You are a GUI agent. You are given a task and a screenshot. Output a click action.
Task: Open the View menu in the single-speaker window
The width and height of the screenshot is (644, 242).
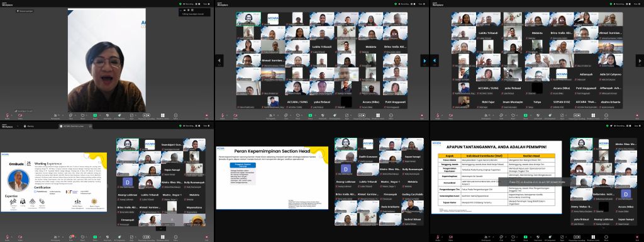click(x=206, y=4)
